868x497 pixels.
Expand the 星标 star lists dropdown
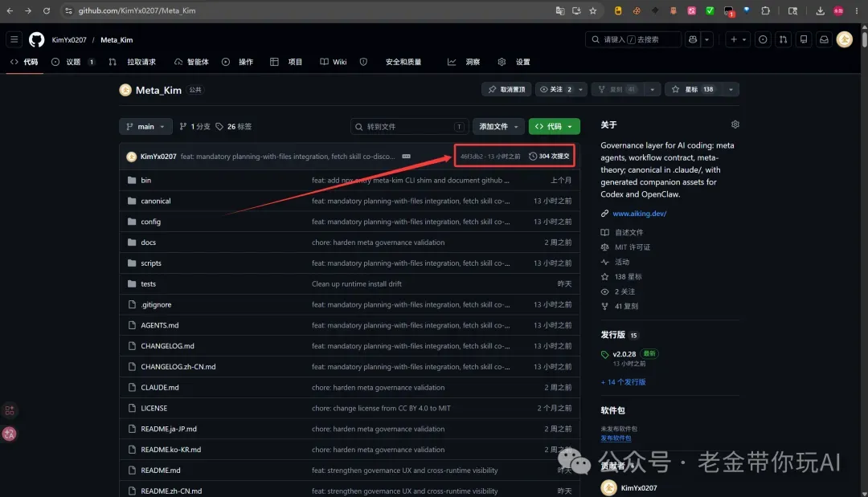(731, 90)
